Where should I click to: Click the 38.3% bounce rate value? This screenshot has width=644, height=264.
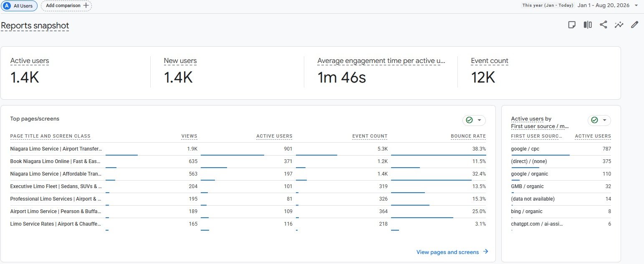pyautogui.click(x=479, y=149)
